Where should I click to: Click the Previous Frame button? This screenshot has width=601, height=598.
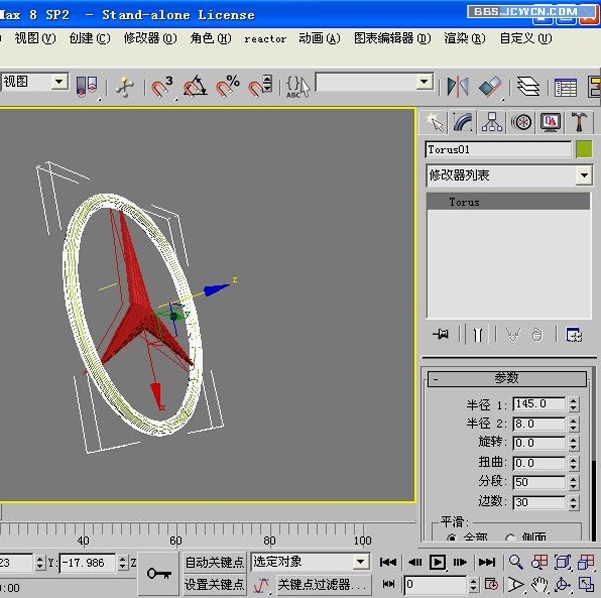[415, 562]
